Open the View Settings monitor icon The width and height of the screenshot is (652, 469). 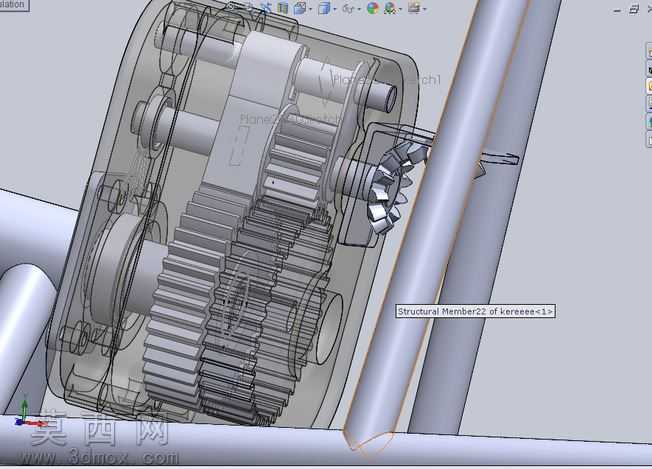(x=414, y=8)
